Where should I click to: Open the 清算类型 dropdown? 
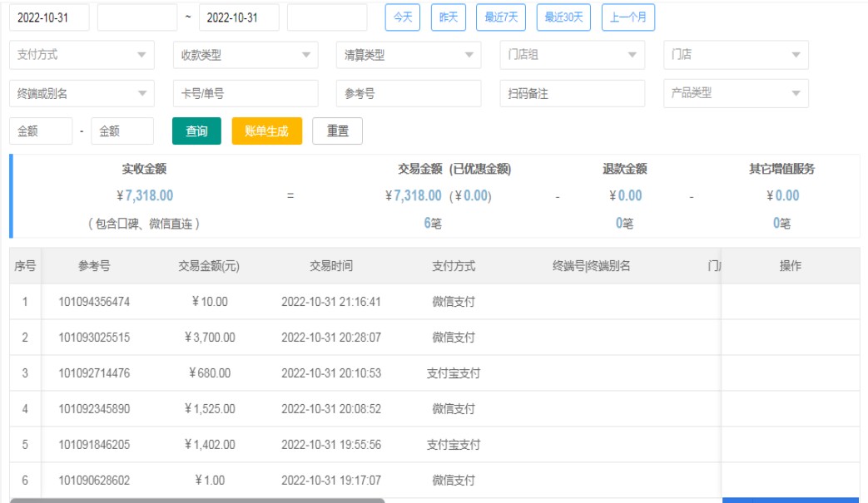[x=409, y=55]
